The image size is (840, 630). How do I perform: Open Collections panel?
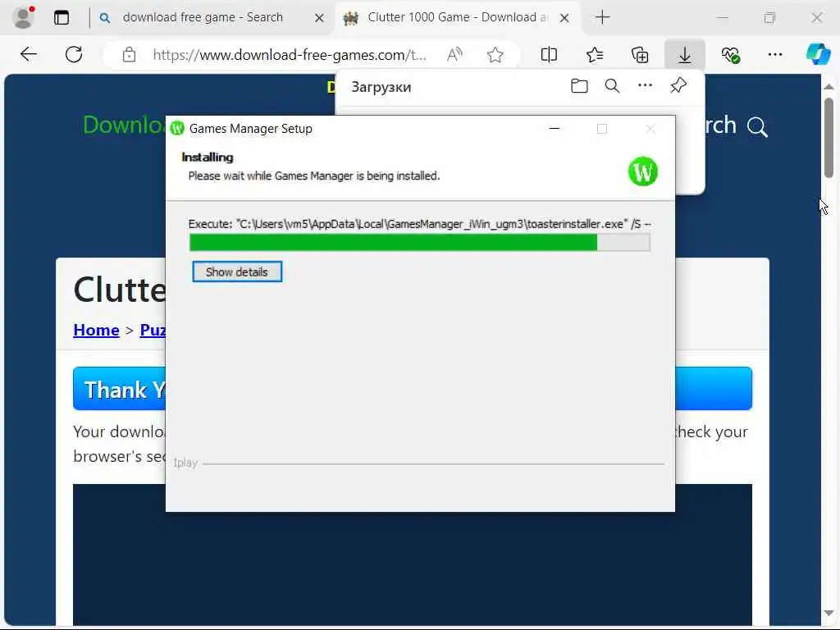640,55
